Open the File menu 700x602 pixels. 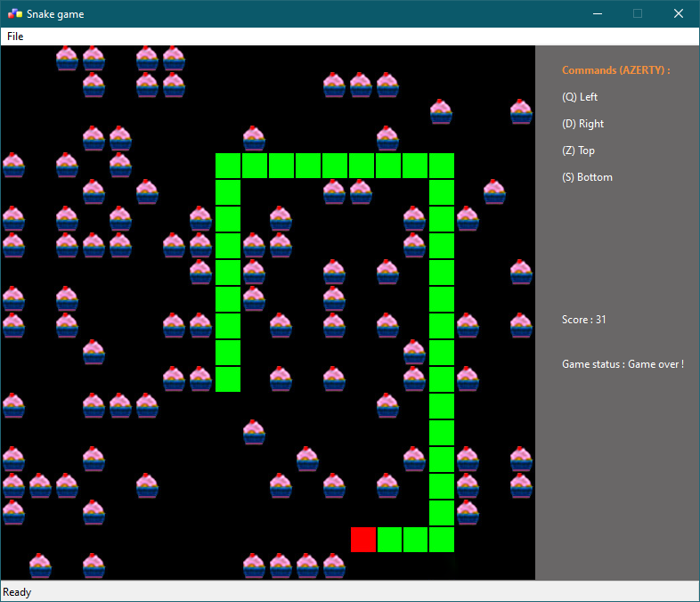pos(15,37)
